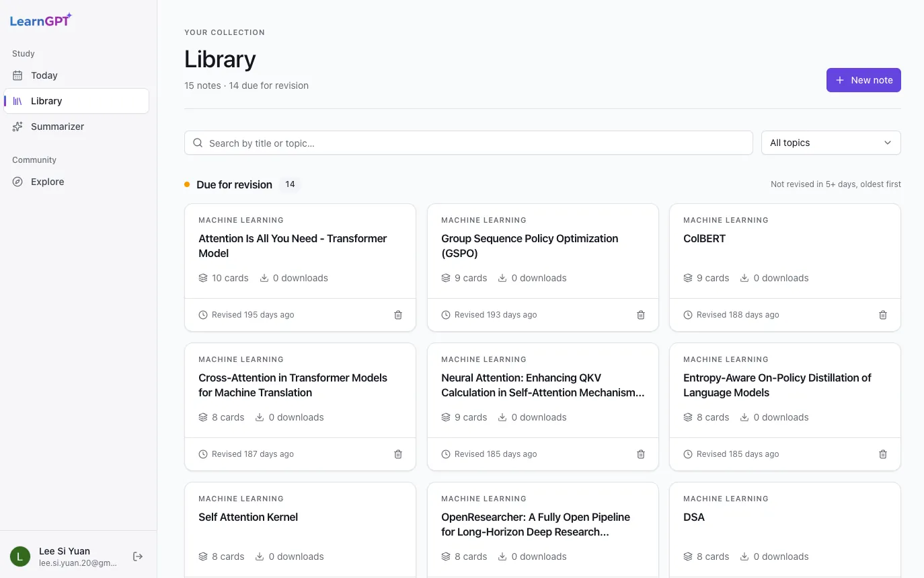Click downloads icon on ColBERT card
The image size is (924, 578).
tap(744, 278)
